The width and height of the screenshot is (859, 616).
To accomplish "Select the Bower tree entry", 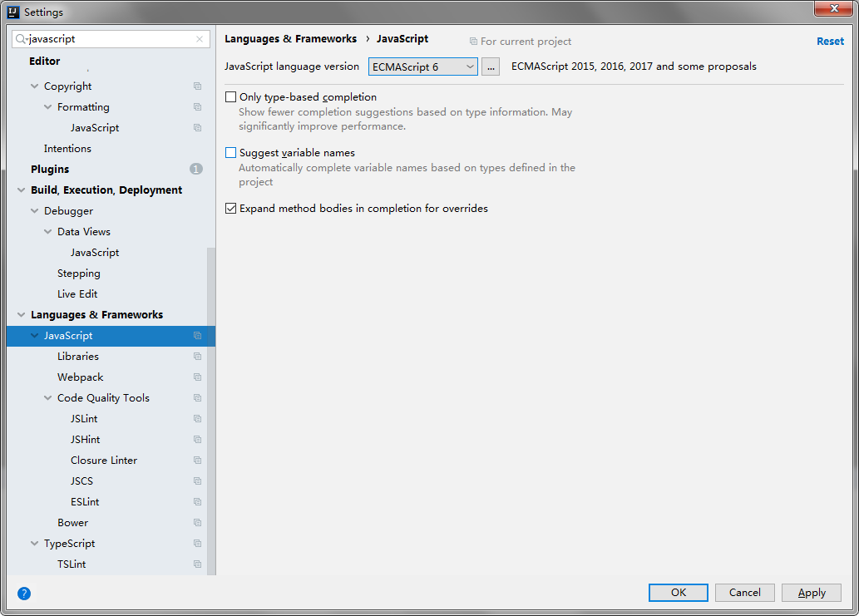I will (72, 523).
